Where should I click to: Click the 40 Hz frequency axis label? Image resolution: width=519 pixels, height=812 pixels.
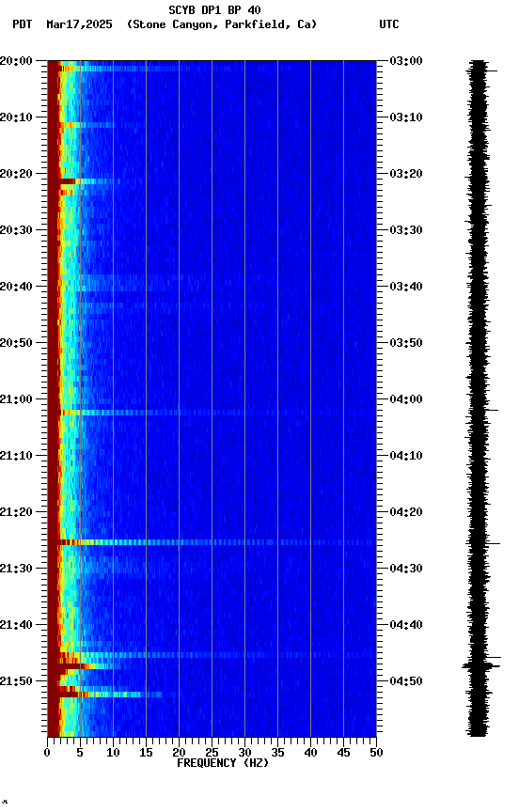[310, 753]
